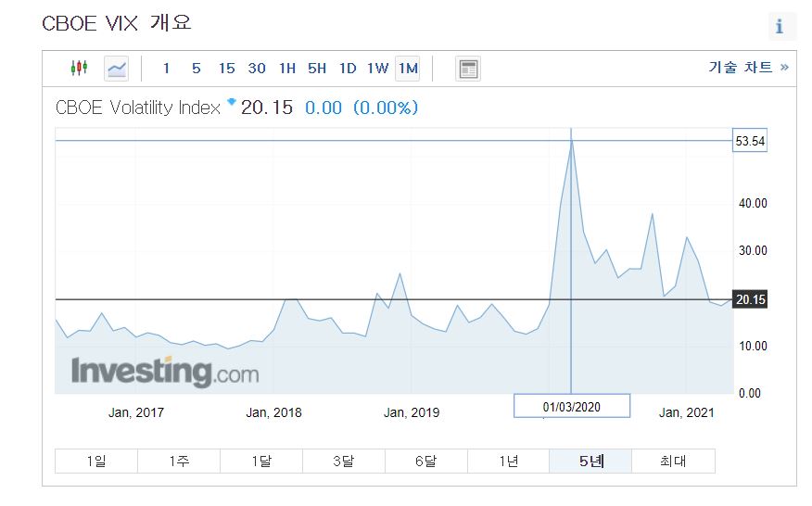Viewport: 812px width, 506px height.
Task: Click the Jan, 2019 axis label
Action: 412,412
